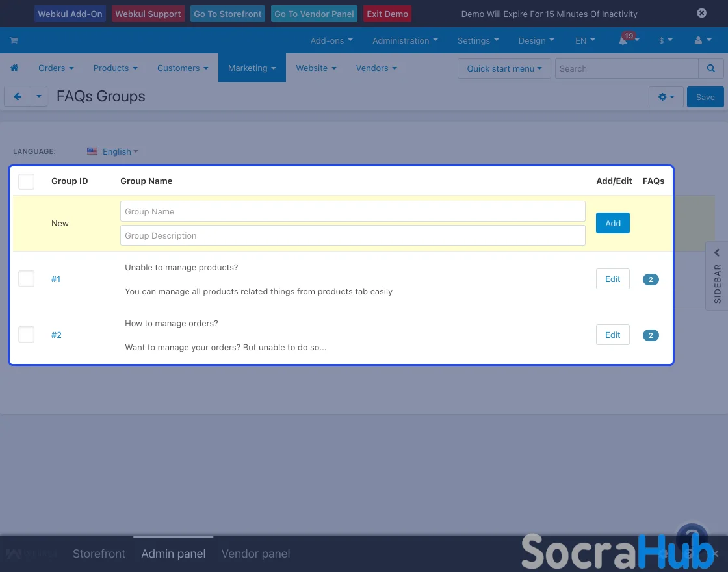728x572 pixels.
Task: Close the demo expiry banner
Action: (x=701, y=13)
